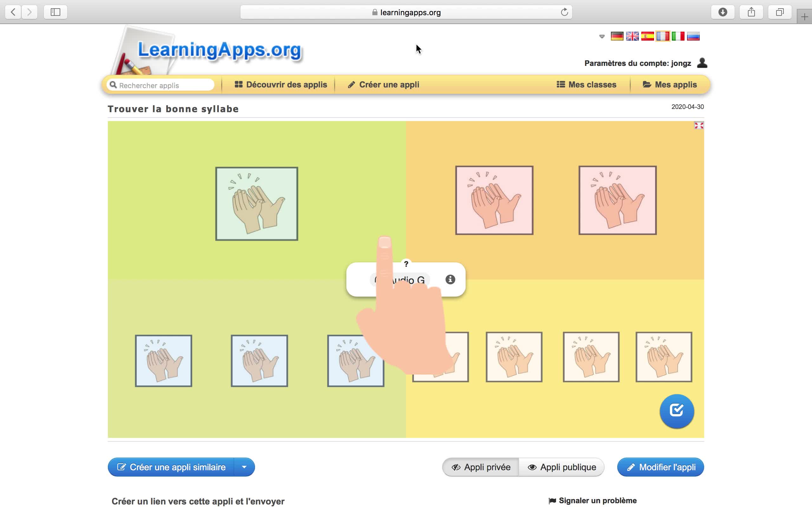Image resolution: width=812 pixels, height=507 pixels.
Task: Choose the Russian flag language
Action: coord(693,36)
